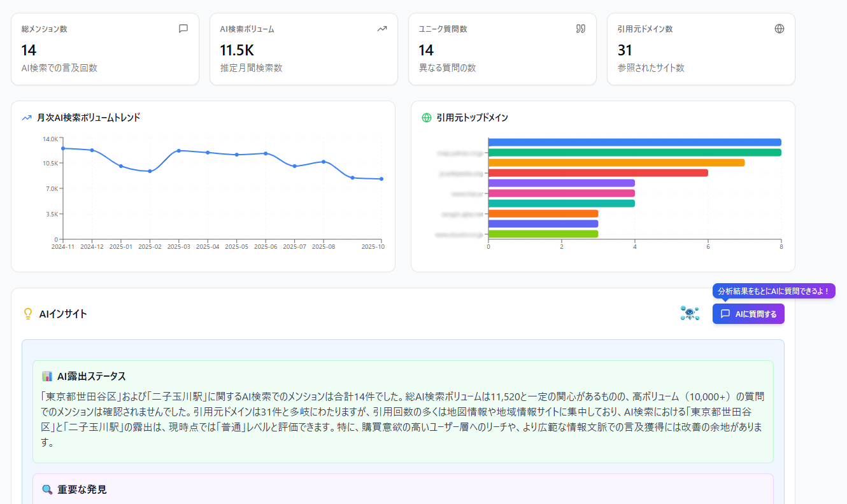Click the red bar in domain chart
The image size is (847, 504).
pyautogui.click(x=598, y=173)
